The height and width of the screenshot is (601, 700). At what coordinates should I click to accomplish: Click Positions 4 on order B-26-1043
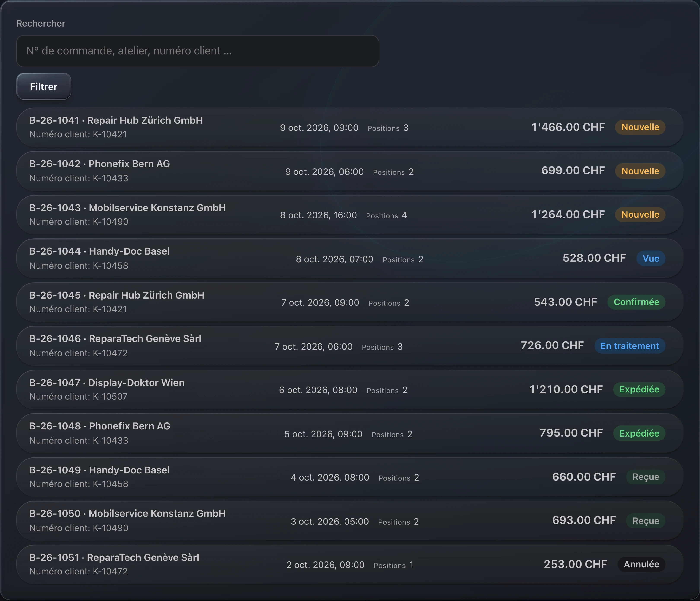387,215
